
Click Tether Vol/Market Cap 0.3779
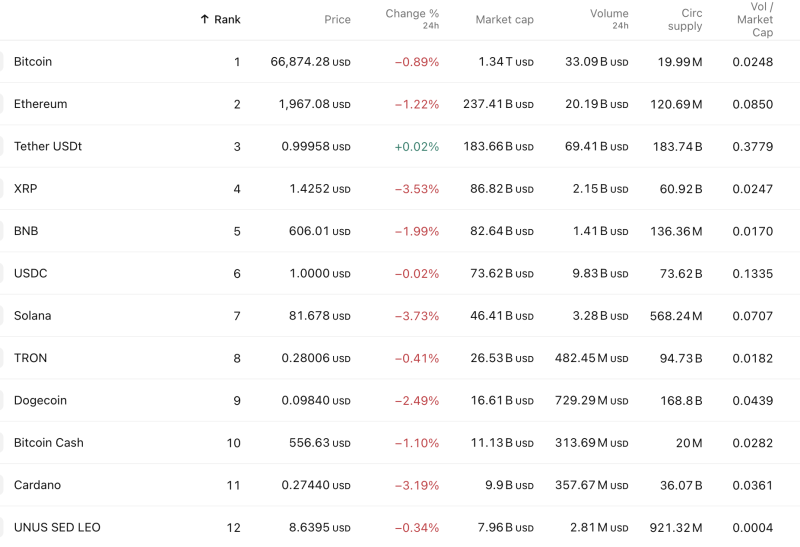(753, 146)
